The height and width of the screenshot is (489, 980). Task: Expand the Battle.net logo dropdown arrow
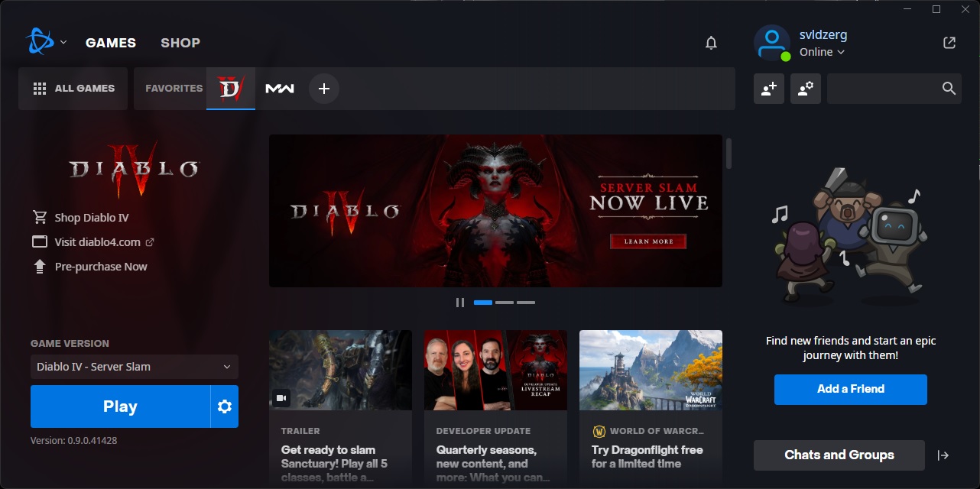pos(63,43)
